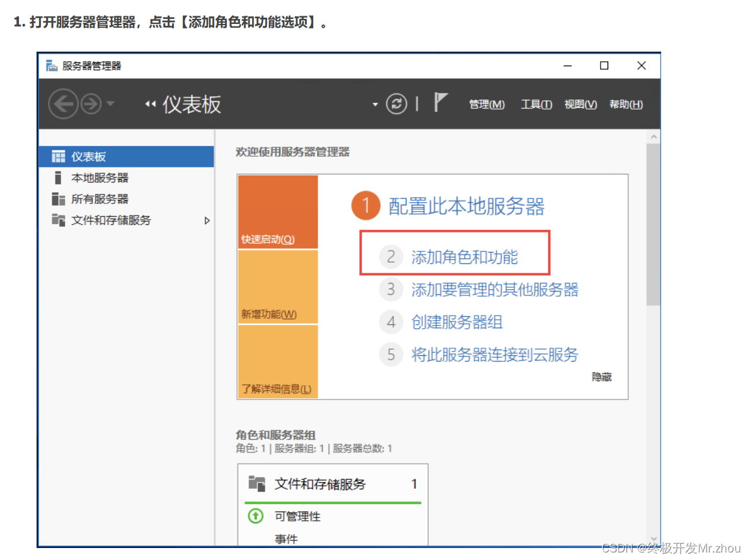Click 创建服务器组 link

tap(457, 322)
